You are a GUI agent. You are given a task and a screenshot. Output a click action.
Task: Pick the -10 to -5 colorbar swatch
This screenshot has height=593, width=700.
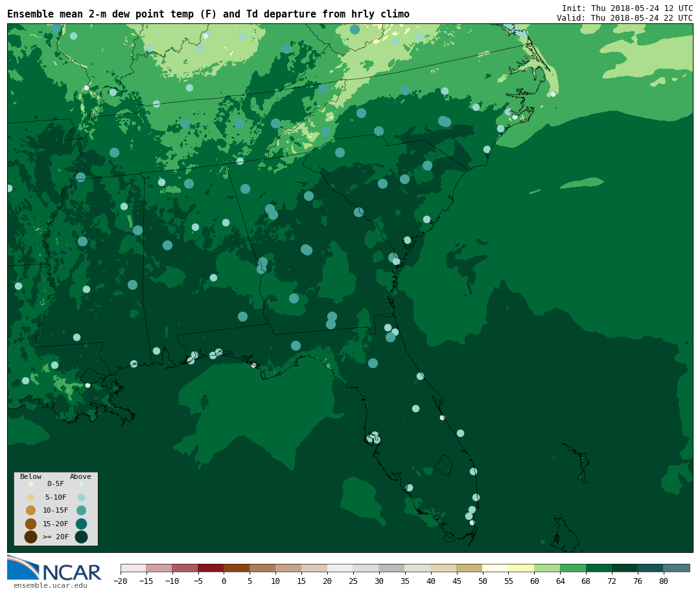pyautogui.click(x=185, y=568)
